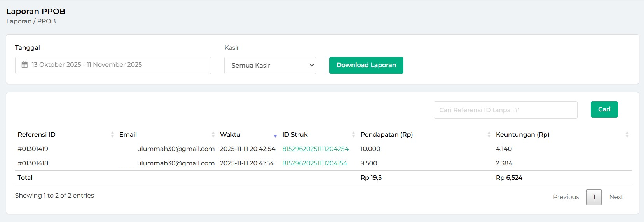
Task: Sort by Waktu column arrow
Action: point(275,135)
